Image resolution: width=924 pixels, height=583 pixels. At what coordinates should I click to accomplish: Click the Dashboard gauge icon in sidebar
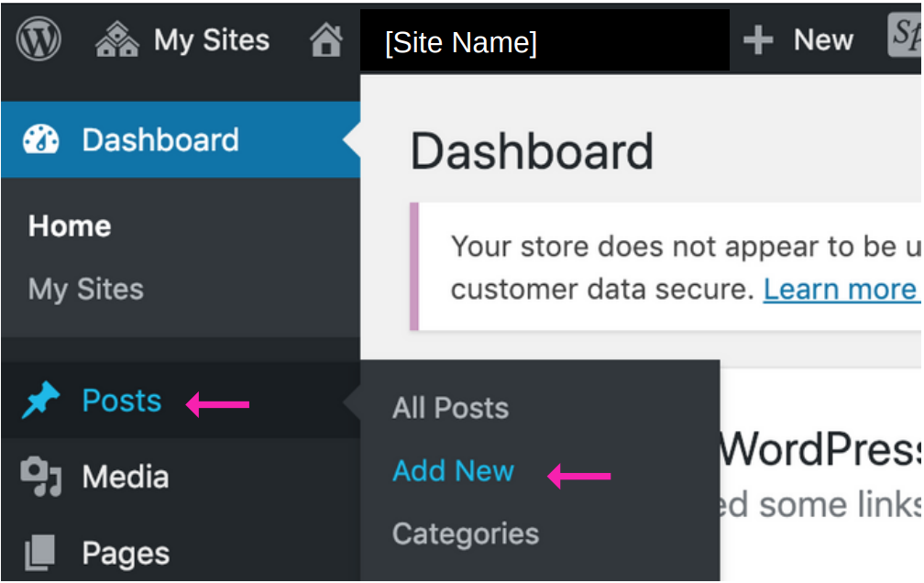(x=41, y=140)
